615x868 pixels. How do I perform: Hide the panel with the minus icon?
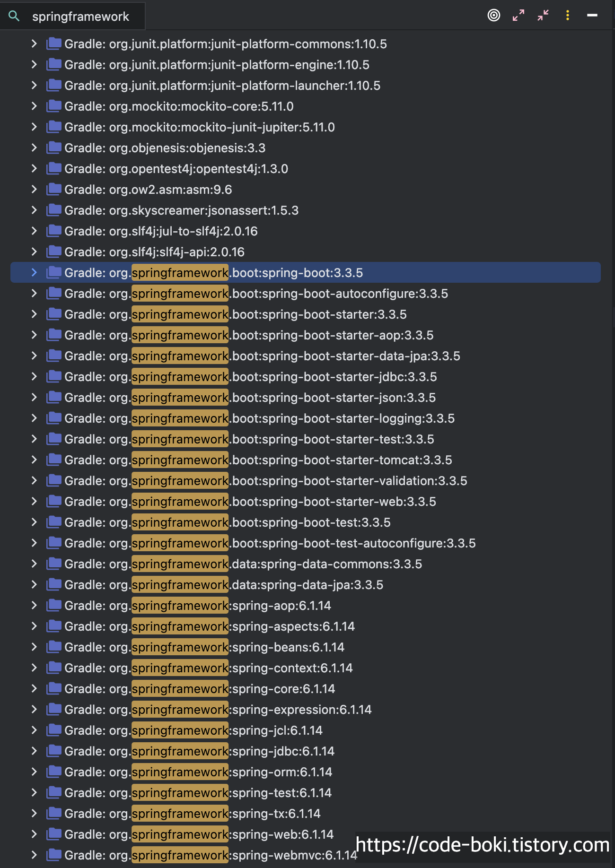592,15
